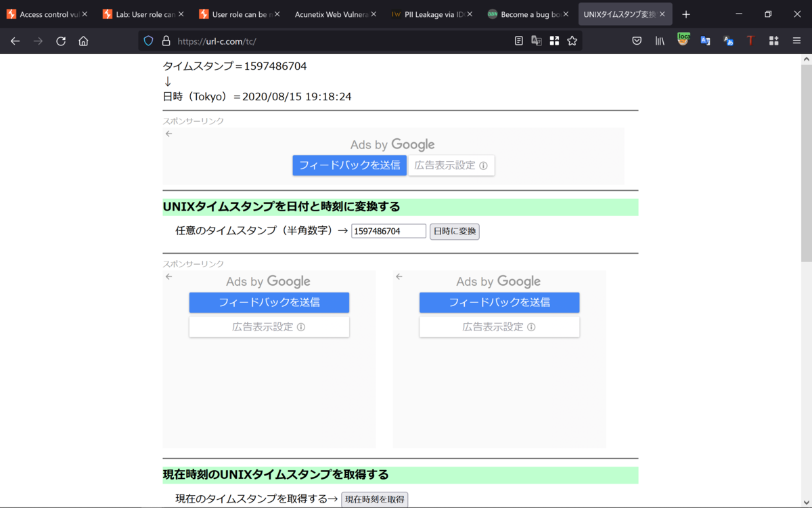This screenshot has height=508, width=812.
Task: Click the text タイムスタンプ＝1597486704
Action: pyautogui.click(x=235, y=66)
